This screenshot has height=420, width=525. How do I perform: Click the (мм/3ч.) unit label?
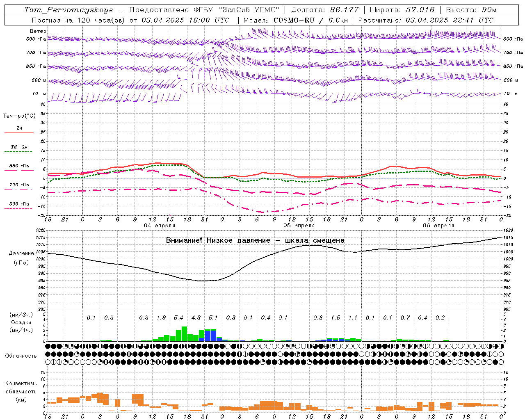tap(21, 315)
